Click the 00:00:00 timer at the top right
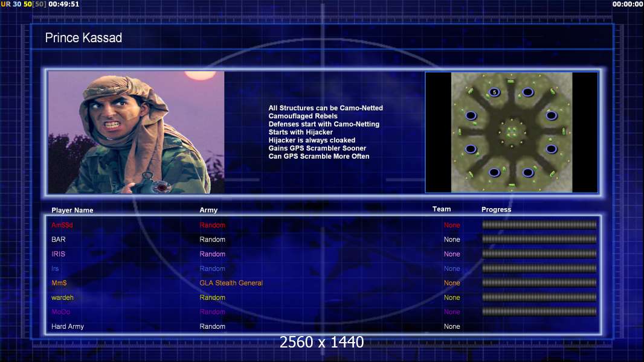This screenshot has width=644, height=362. 628,4
